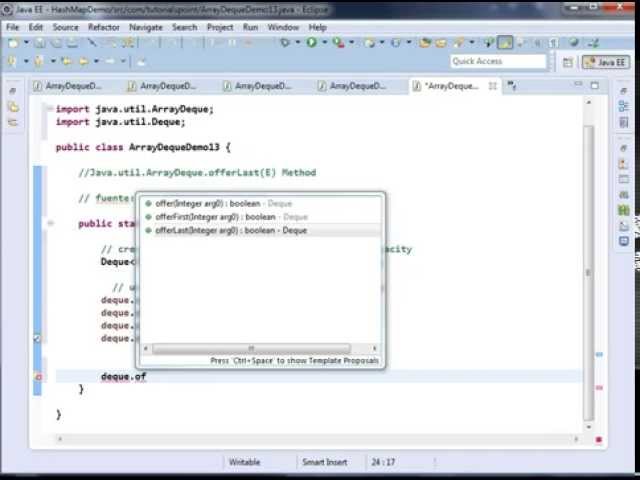
Task: Click the Previous Annotation icon
Action: pyautogui.click(x=39, y=61)
